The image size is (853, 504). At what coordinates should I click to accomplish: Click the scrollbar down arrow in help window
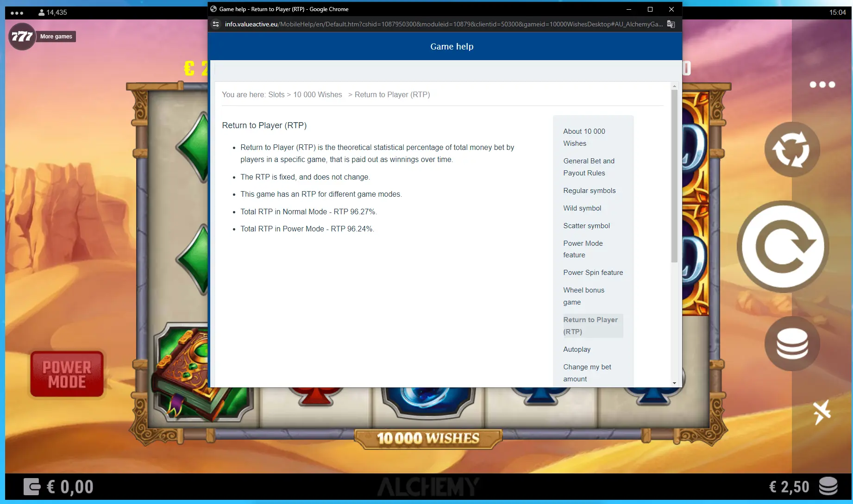pyautogui.click(x=674, y=383)
